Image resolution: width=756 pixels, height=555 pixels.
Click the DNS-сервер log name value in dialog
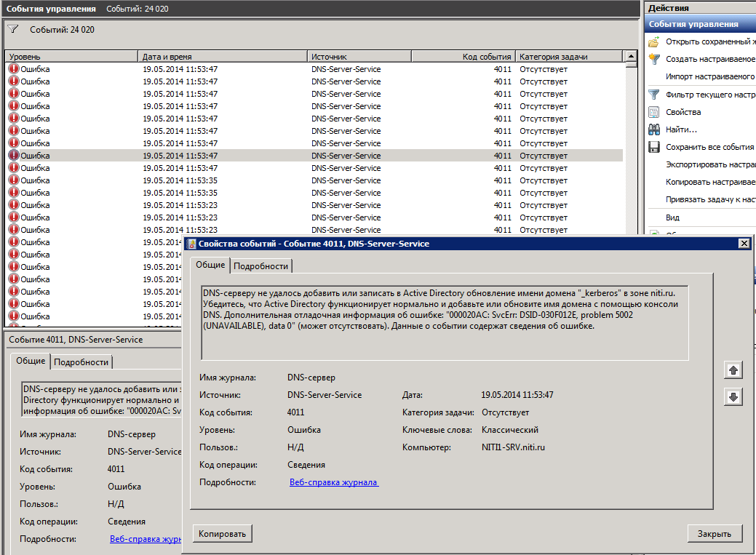coord(311,378)
